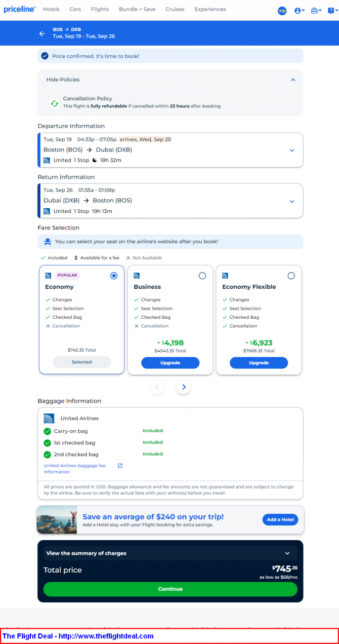
Task: Open the My Trips suitcase icon
Action: pyautogui.click(x=316, y=11)
